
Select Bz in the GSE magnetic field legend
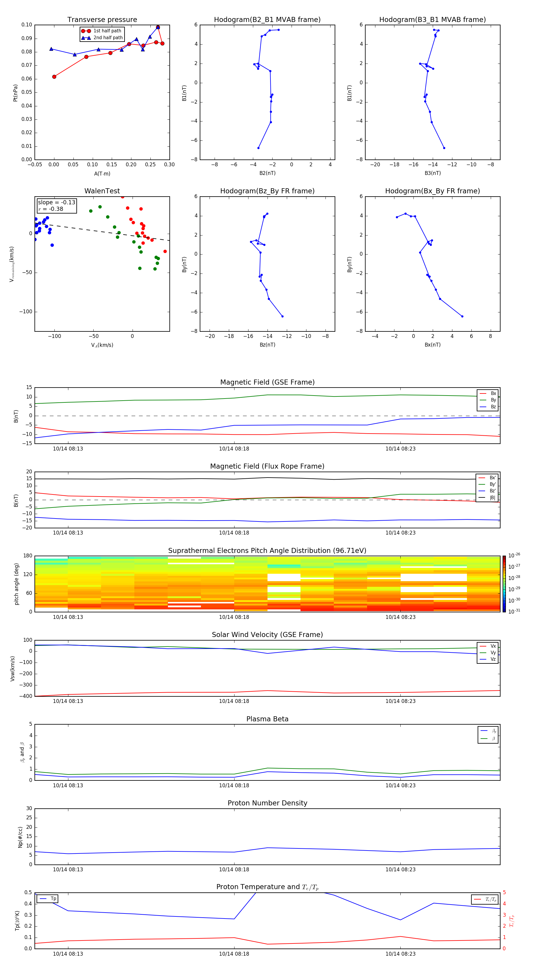(488, 407)
